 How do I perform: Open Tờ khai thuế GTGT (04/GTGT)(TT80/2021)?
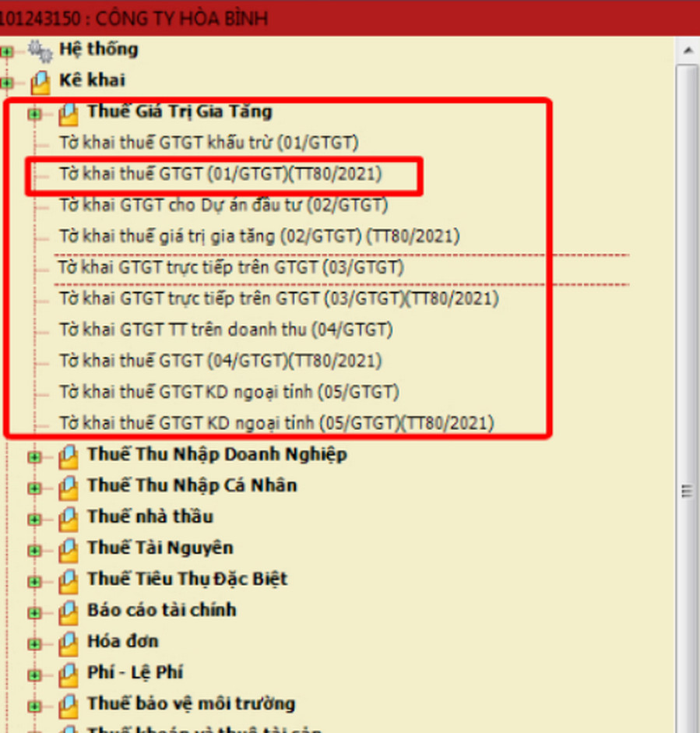coord(220,361)
